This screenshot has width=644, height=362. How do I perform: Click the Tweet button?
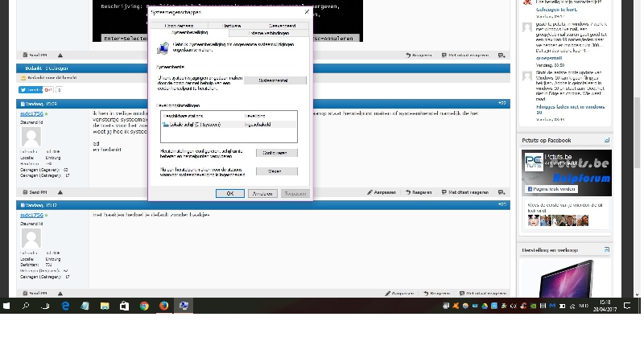pos(31,90)
